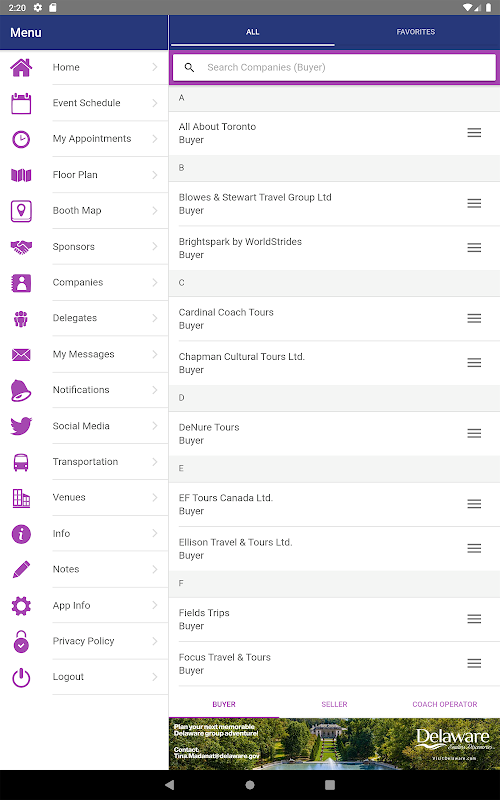Open hamburger menu for Fields Trips
This screenshot has width=500, height=800.
(x=474, y=619)
